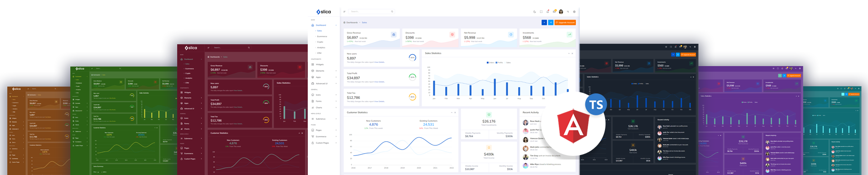The height and width of the screenshot is (175, 868).
Task: Expand Advanced UI menu in white sidebar
Action: tap(324, 83)
